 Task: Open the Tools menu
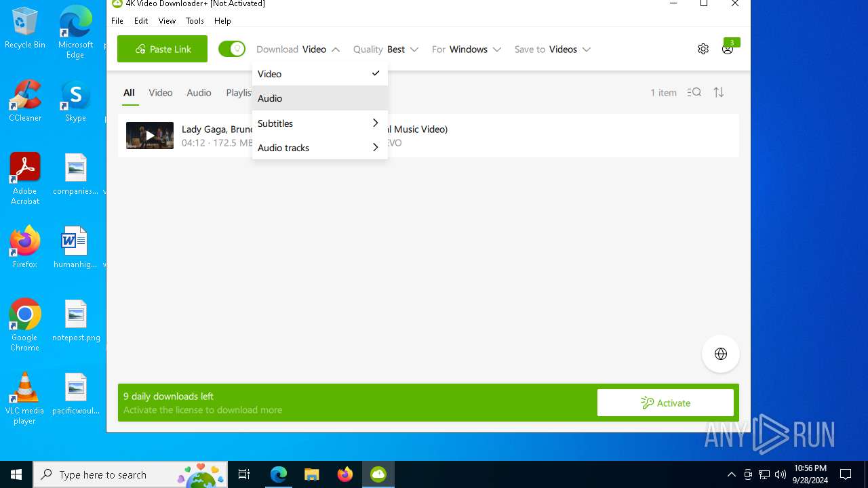tap(195, 21)
